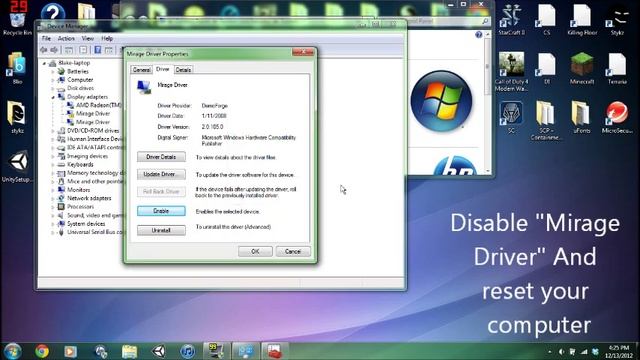This screenshot has height=360, width=640.
Task: Expand the System devices node arrow
Action: pyautogui.click(x=53, y=224)
